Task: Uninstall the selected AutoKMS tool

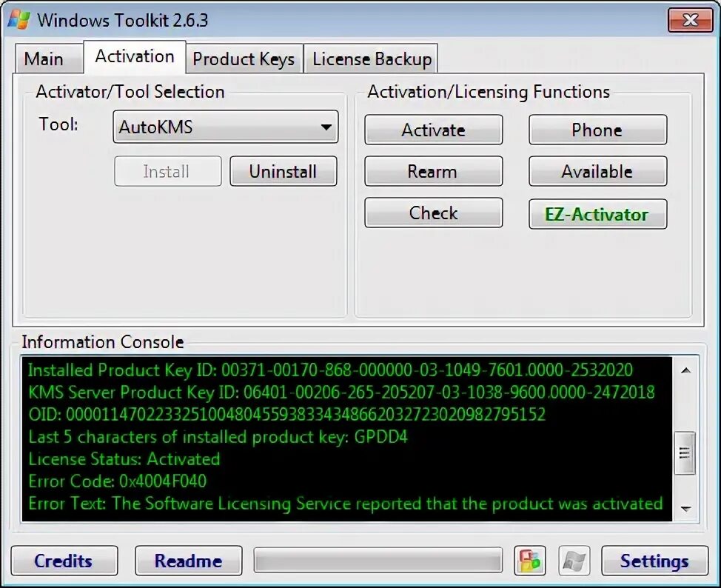Action: (x=284, y=171)
